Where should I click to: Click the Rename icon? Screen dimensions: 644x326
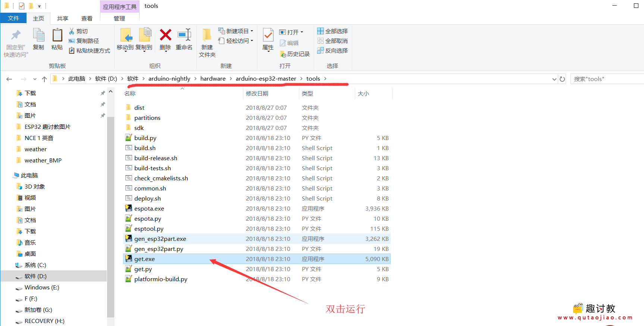(184, 35)
